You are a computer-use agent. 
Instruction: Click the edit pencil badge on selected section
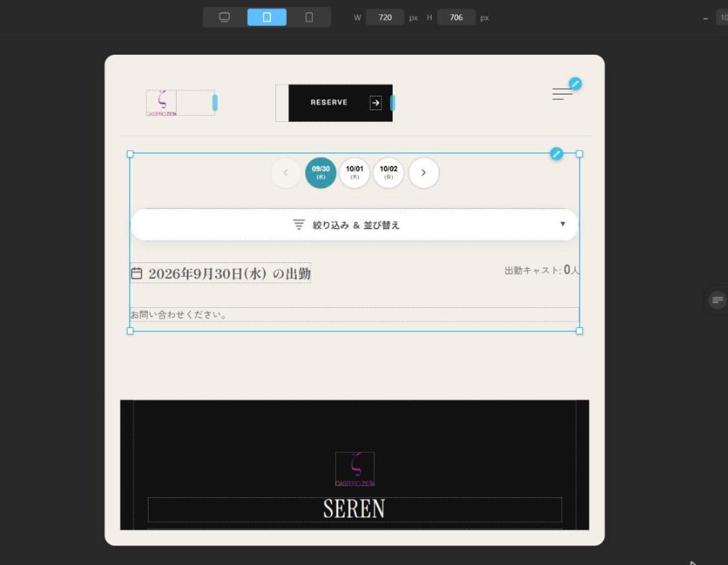[x=556, y=154]
